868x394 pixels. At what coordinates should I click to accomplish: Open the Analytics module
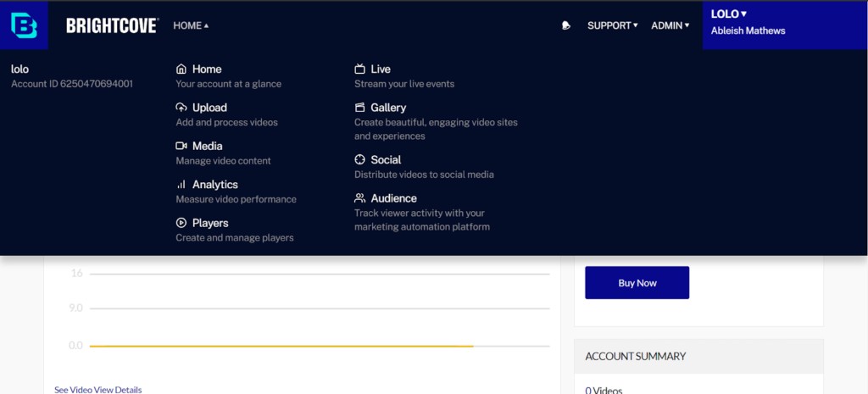pyautogui.click(x=215, y=184)
